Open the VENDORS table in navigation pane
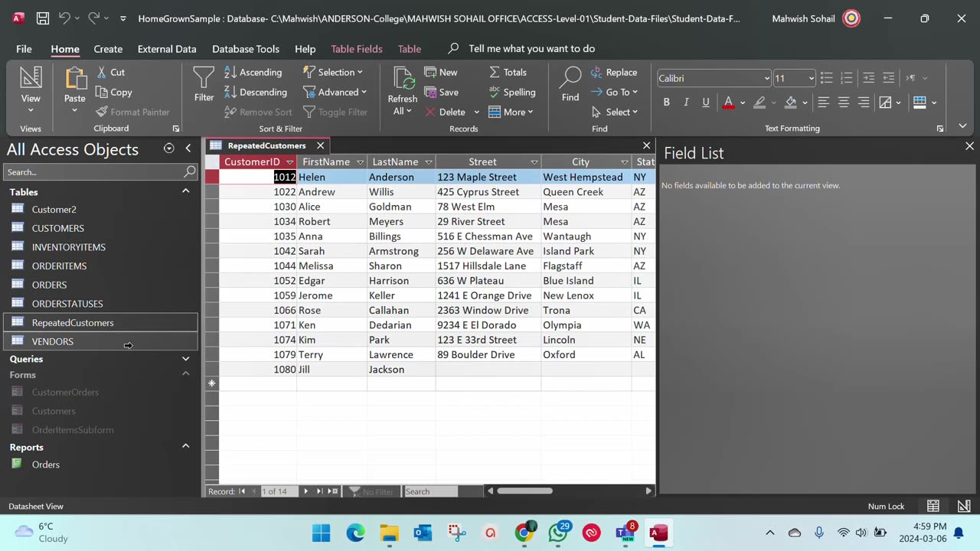The width and height of the screenshot is (980, 551). (x=53, y=341)
